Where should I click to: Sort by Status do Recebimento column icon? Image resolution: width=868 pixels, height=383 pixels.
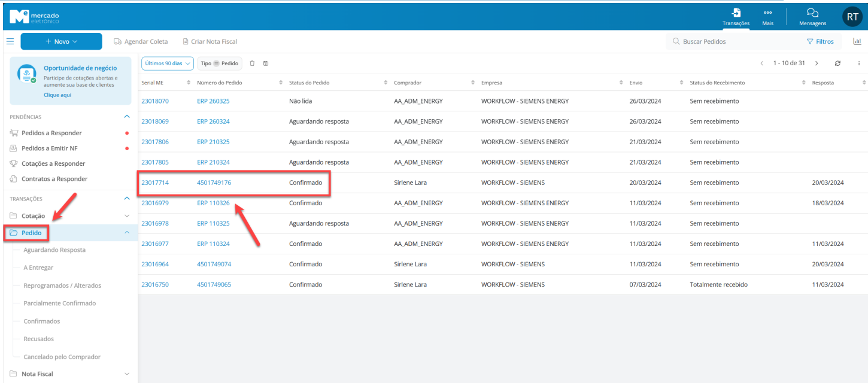point(803,83)
